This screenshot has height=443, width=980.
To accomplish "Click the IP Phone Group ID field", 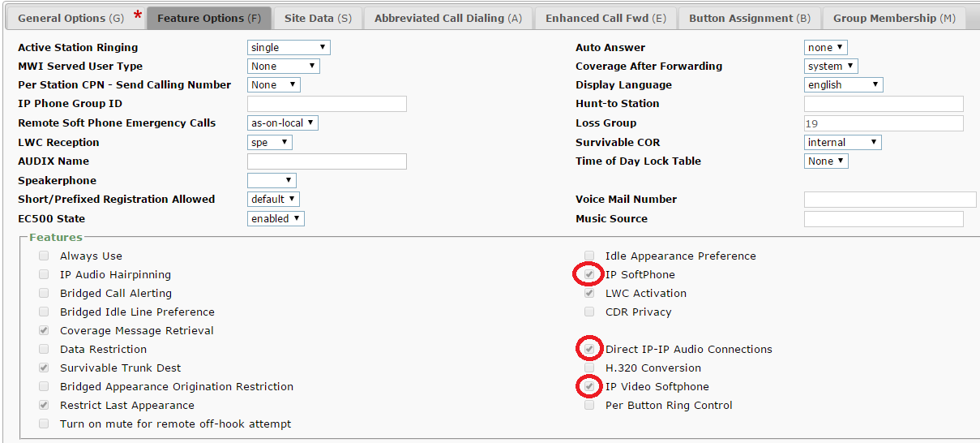I will 327,104.
